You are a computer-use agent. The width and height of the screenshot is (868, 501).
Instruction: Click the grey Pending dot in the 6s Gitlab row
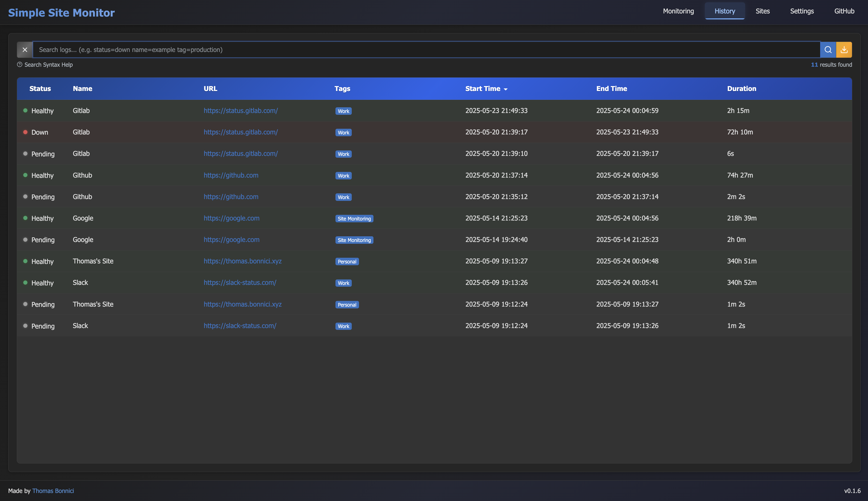25,154
